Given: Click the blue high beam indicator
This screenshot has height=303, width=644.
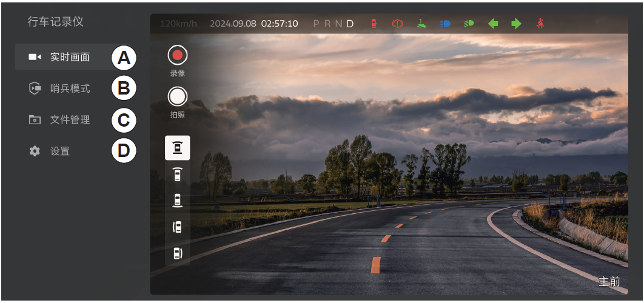Looking at the screenshot, I should [x=445, y=24].
